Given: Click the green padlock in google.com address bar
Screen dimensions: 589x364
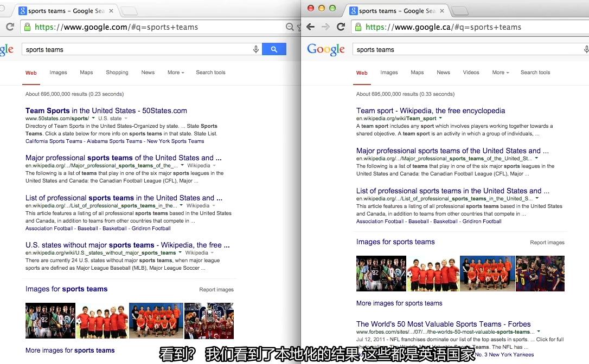Looking at the screenshot, I should (x=27, y=27).
